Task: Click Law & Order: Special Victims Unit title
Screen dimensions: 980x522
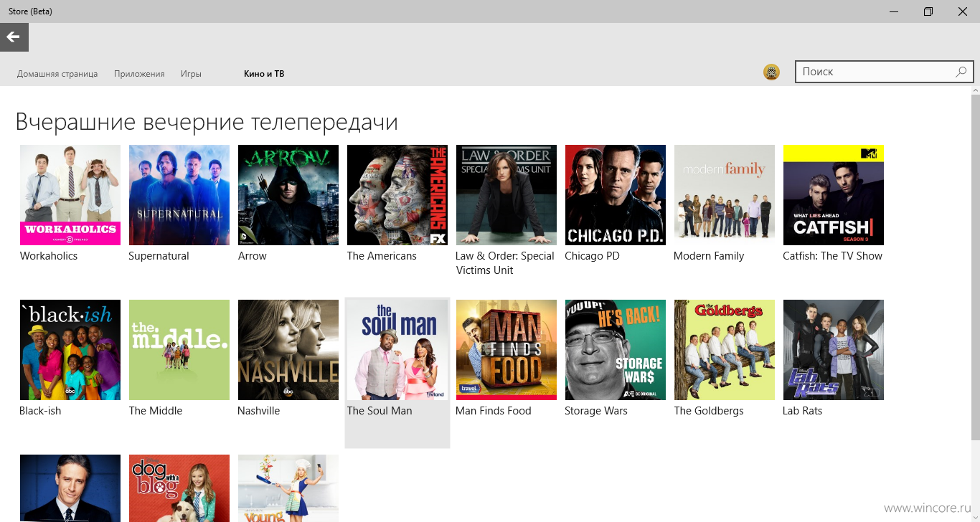Action: [x=505, y=263]
